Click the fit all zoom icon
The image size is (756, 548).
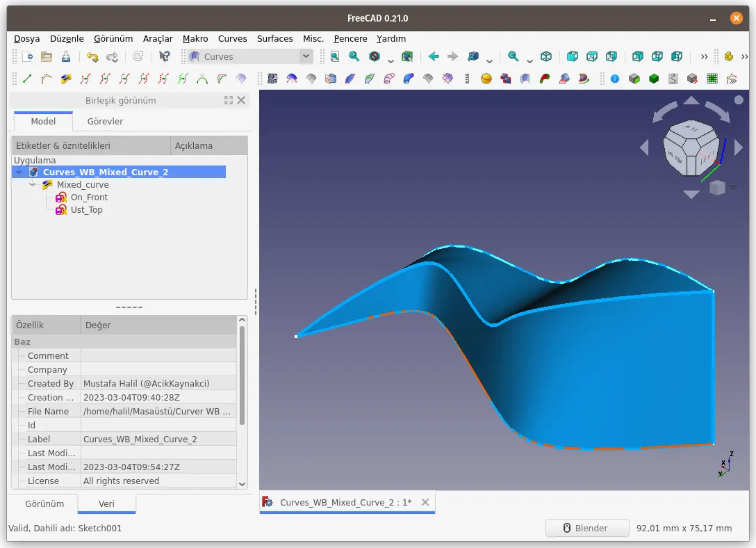[x=335, y=57]
